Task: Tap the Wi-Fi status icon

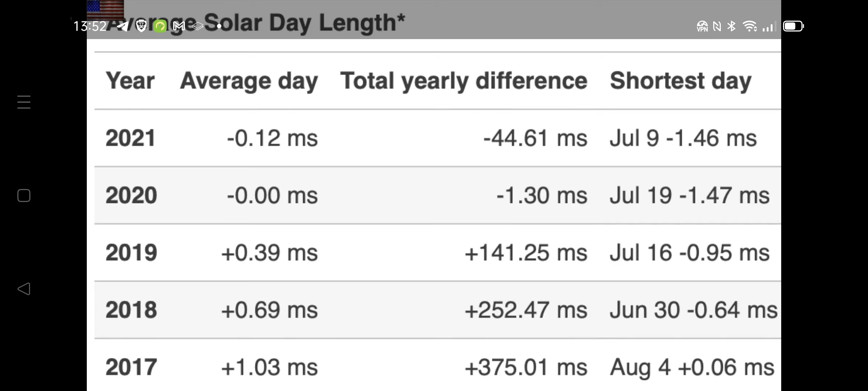Action: click(x=750, y=26)
